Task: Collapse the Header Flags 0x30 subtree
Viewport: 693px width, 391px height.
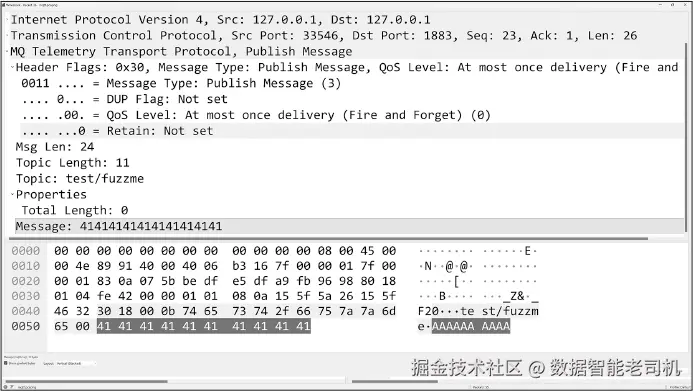Action: point(13,67)
